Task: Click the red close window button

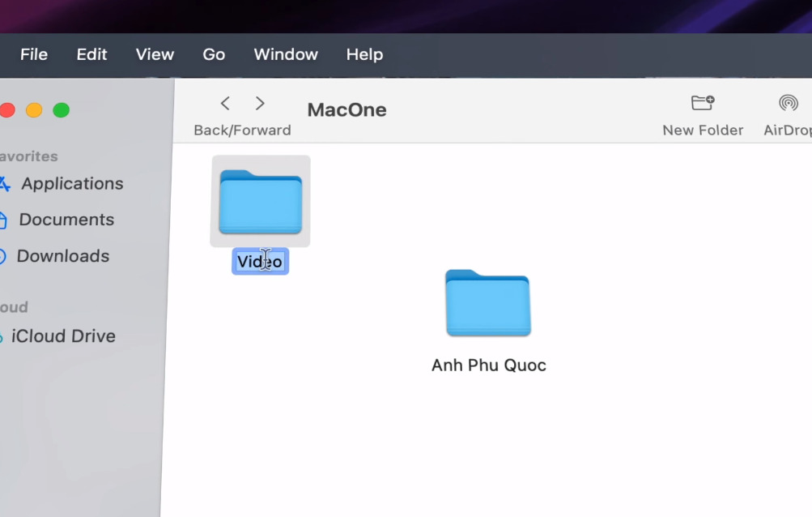Action: pyautogui.click(x=7, y=110)
